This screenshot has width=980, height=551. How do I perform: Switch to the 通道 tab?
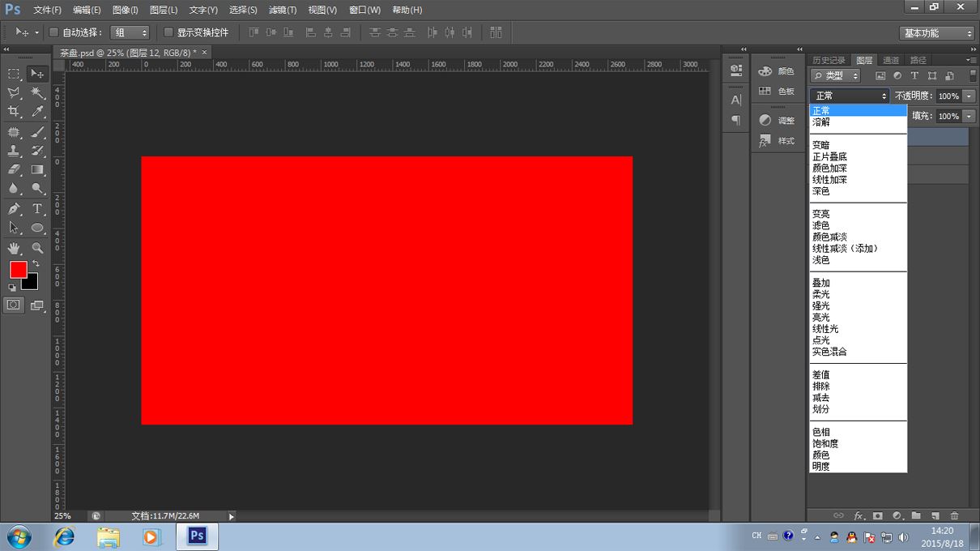click(x=891, y=60)
